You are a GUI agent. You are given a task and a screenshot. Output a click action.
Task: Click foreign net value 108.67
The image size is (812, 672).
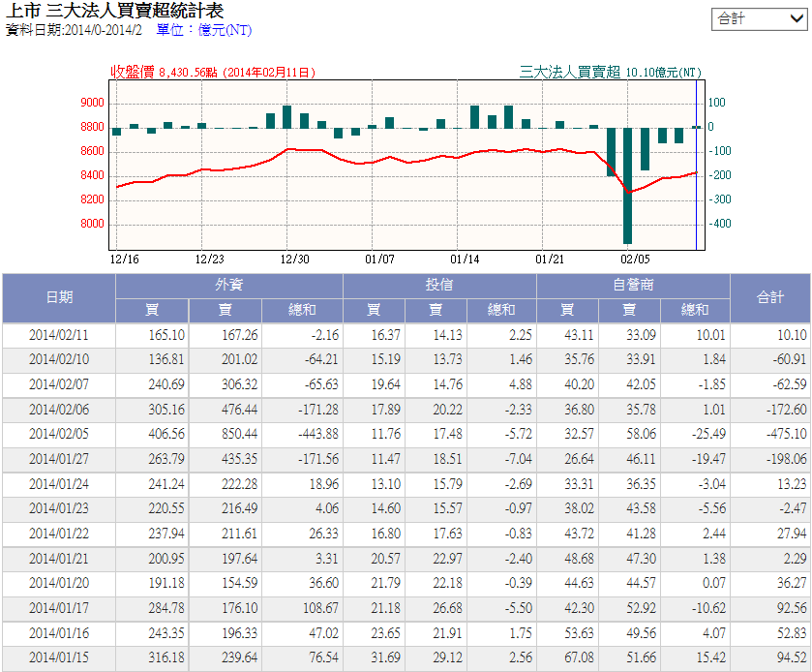[x=320, y=608]
